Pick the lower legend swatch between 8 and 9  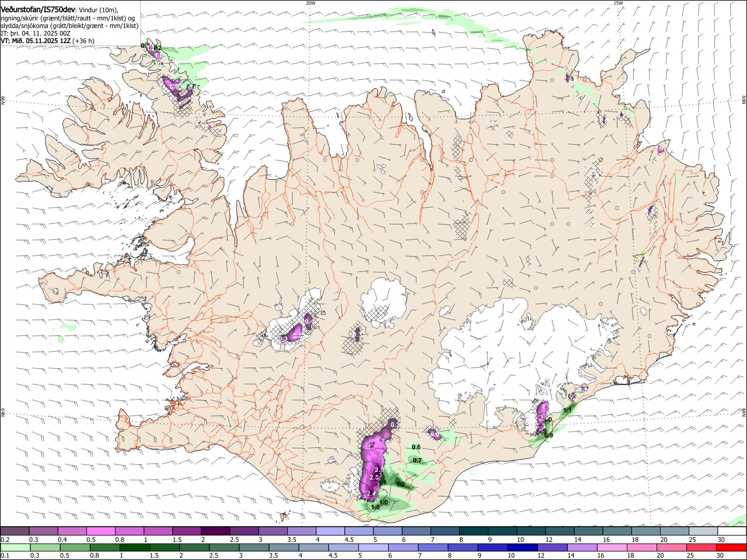pos(463,547)
